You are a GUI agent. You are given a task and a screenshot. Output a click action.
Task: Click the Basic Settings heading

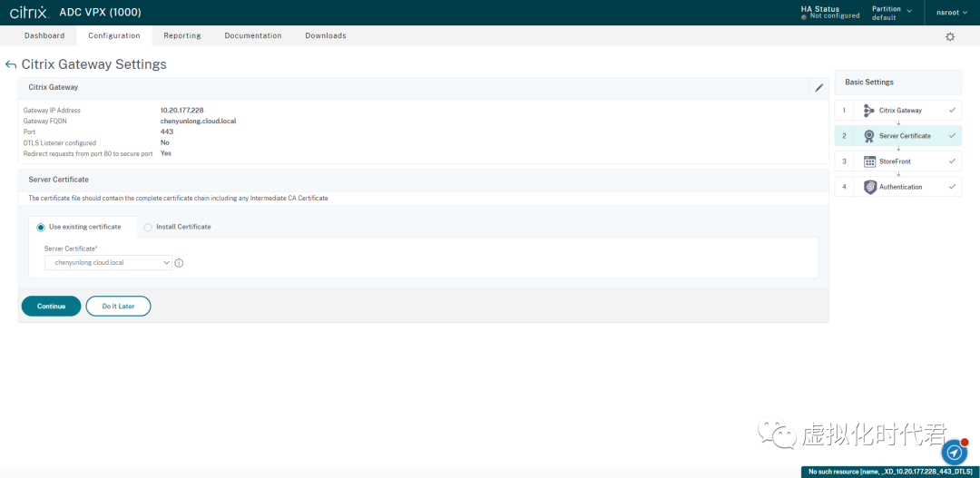click(869, 82)
